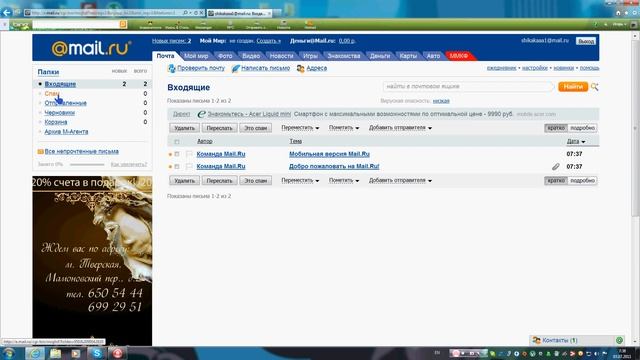
Task: Open the Знакомства tab
Action: [344, 56]
